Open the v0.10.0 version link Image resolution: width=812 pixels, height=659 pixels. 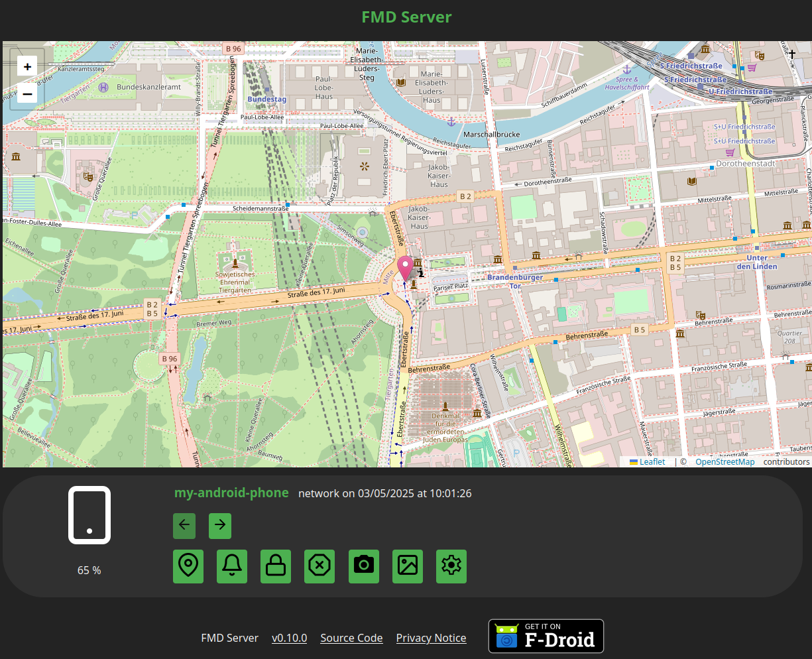click(290, 638)
